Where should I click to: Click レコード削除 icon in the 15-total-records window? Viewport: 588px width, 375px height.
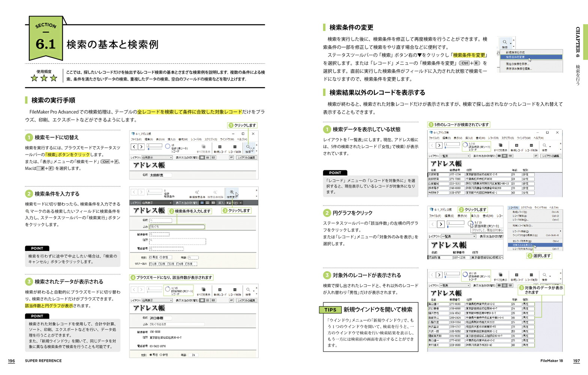(x=235, y=147)
